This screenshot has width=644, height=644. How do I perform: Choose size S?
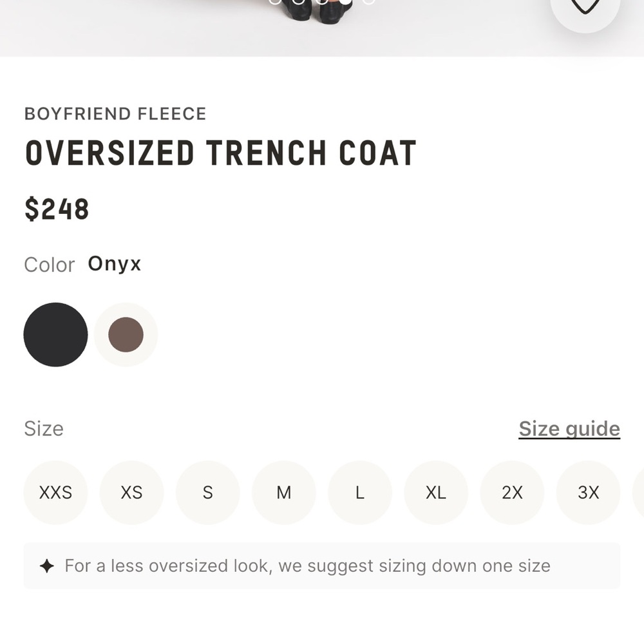pyautogui.click(x=207, y=493)
